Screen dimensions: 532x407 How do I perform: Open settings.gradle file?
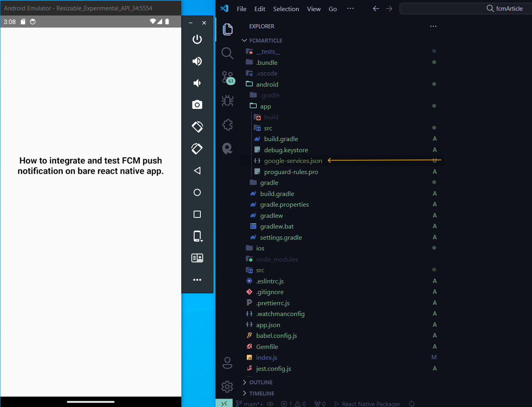point(342,237)
